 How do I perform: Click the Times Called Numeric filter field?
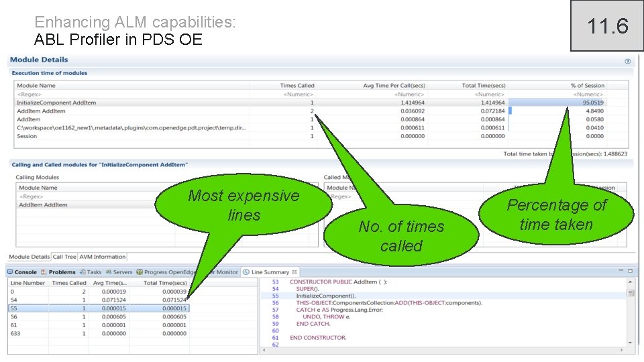(282, 94)
